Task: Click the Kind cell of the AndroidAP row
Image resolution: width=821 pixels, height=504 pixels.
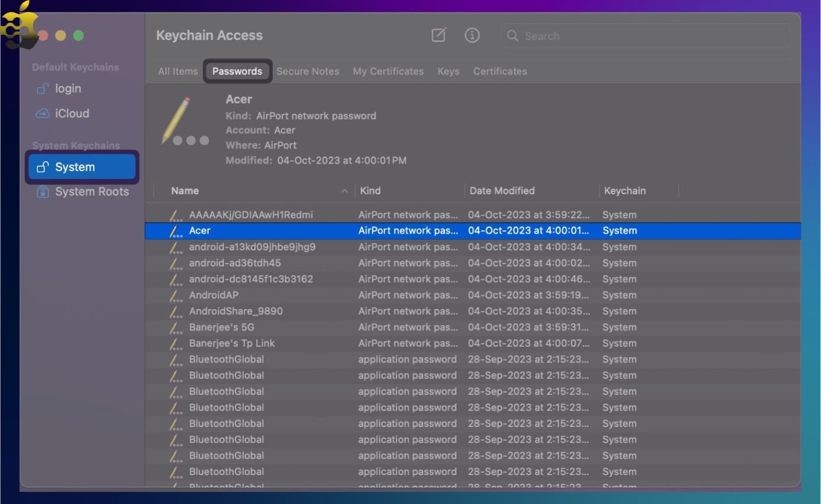Action: click(x=408, y=295)
